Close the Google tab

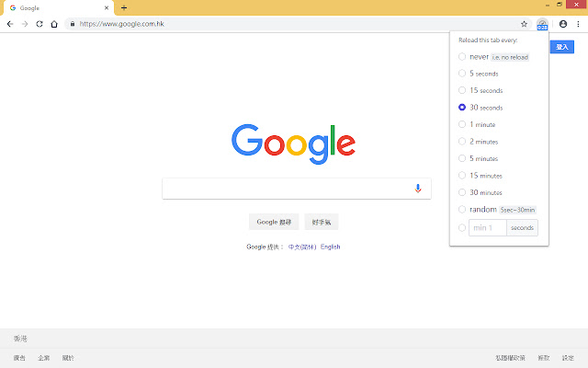(x=107, y=7)
